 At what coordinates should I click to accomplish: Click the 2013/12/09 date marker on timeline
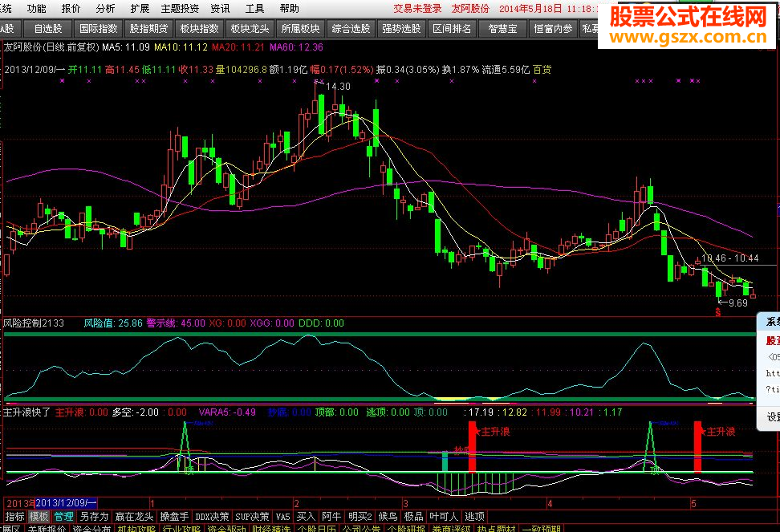[66, 502]
